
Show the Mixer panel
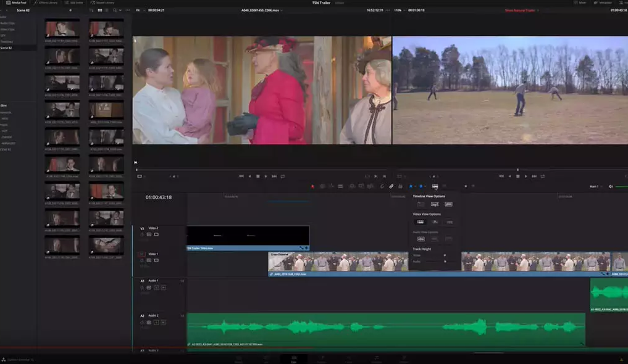[580, 2]
